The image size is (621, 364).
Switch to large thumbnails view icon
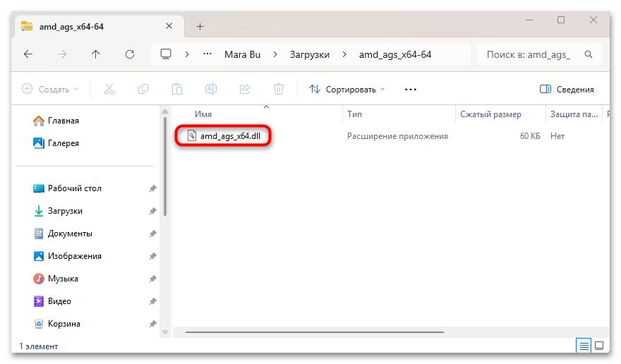point(599,346)
